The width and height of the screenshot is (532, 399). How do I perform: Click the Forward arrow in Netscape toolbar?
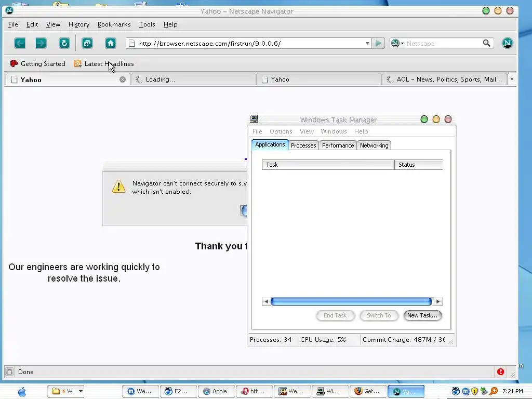pyautogui.click(x=41, y=43)
